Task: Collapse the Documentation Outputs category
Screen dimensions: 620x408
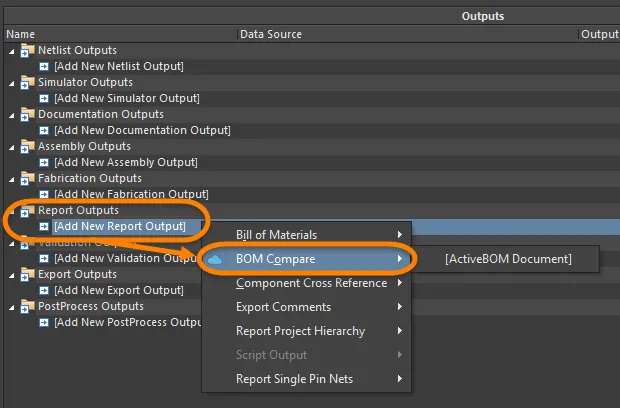Action: tap(12, 115)
